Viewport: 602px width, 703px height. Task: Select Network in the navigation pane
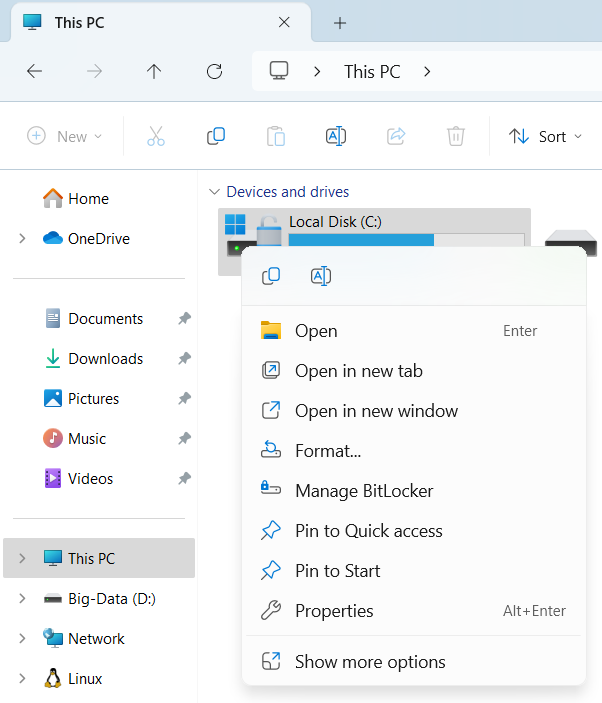tap(84, 638)
